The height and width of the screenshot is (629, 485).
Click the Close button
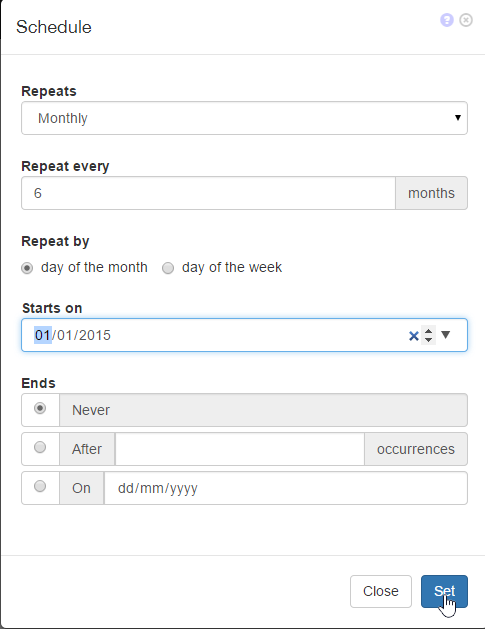tap(381, 591)
